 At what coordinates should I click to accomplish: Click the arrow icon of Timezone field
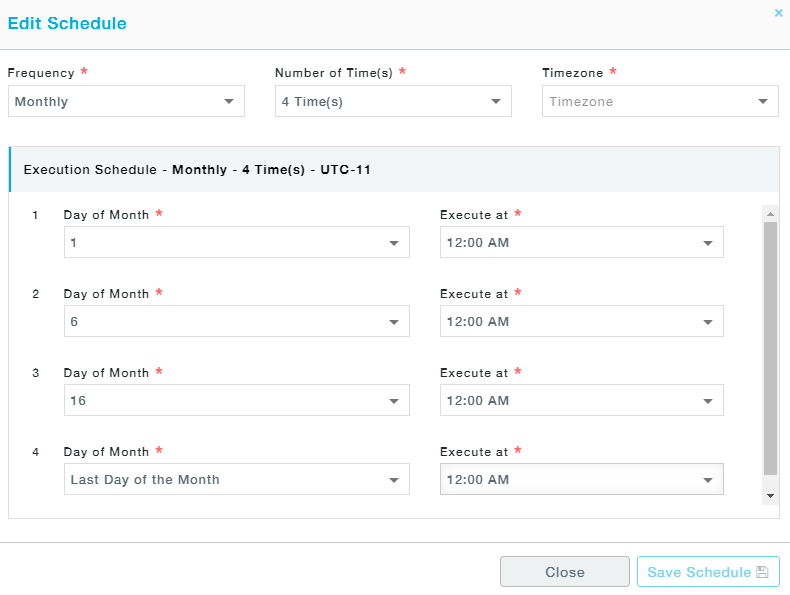point(763,102)
